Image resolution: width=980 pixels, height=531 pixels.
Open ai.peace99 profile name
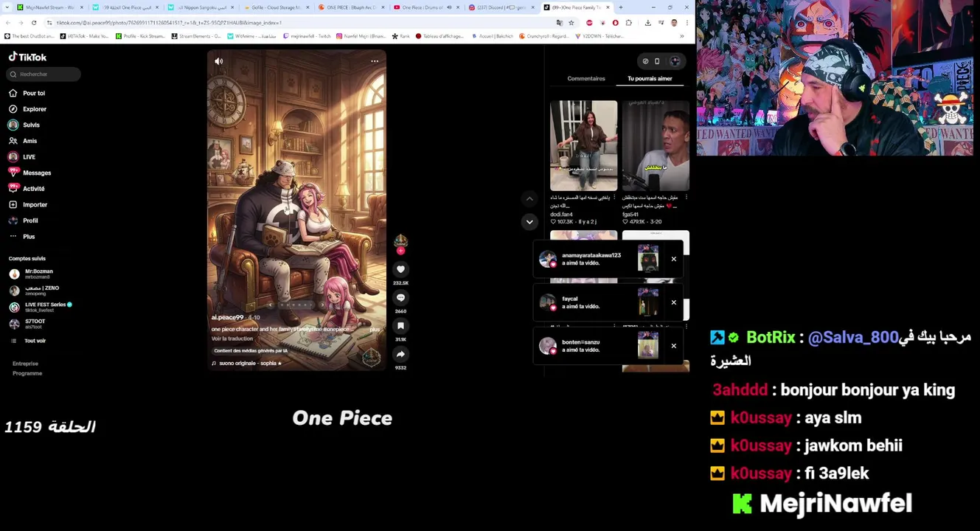click(x=227, y=317)
